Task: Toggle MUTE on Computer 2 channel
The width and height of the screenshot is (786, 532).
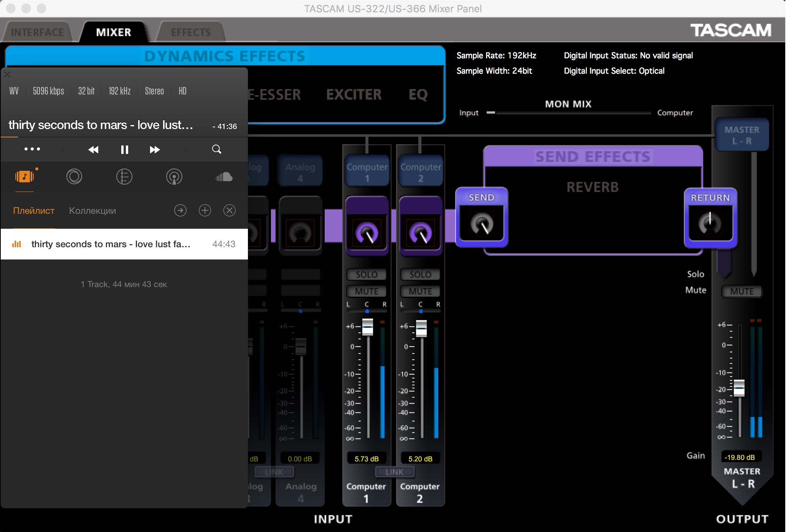Action: click(x=420, y=291)
